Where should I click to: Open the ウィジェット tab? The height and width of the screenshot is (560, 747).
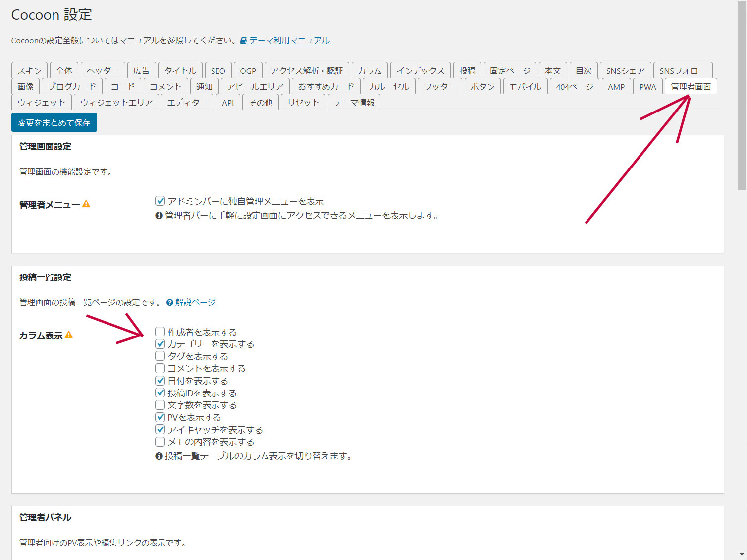[x=42, y=102]
